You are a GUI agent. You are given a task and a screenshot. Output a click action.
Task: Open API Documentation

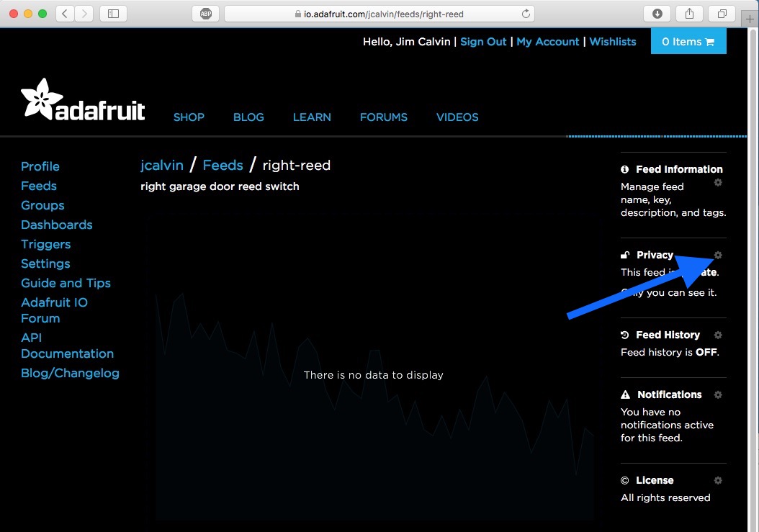[x=67, y=346]
